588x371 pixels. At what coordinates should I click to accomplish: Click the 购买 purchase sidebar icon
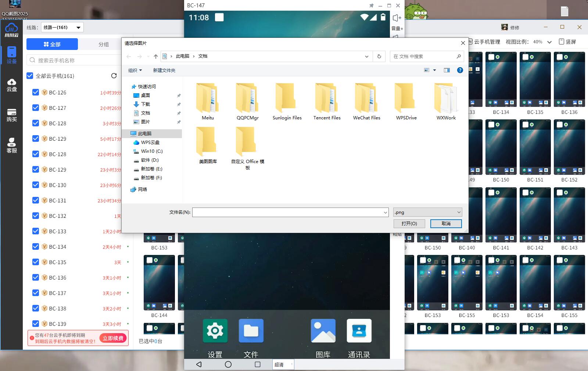pos(11,115)
